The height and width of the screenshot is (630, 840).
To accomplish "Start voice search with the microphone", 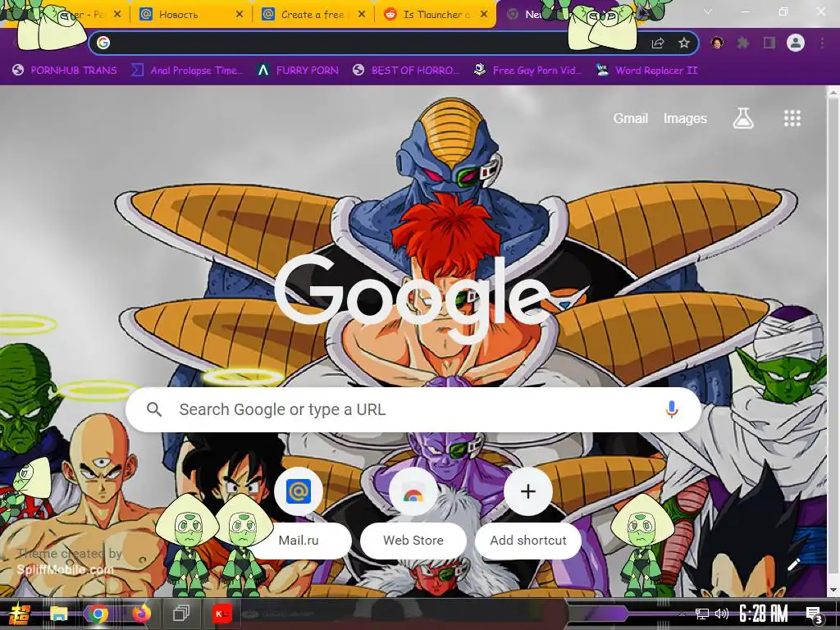I will pyautogui.click(x=671, y=409).
